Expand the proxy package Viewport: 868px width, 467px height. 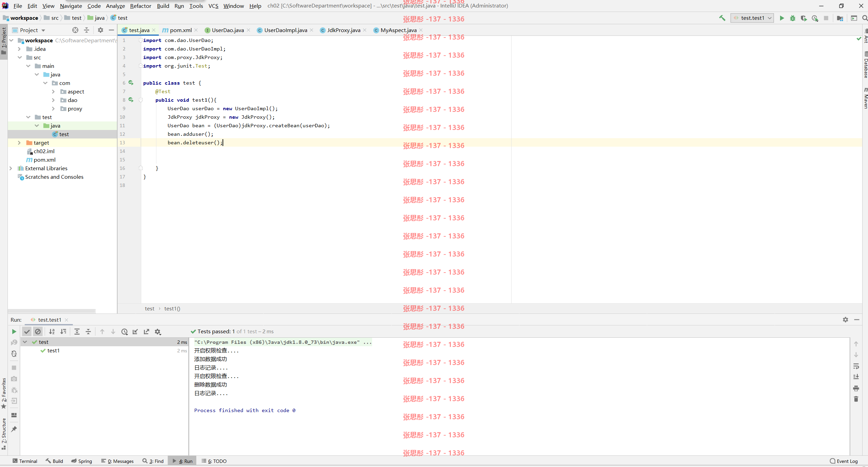point(54,108)
